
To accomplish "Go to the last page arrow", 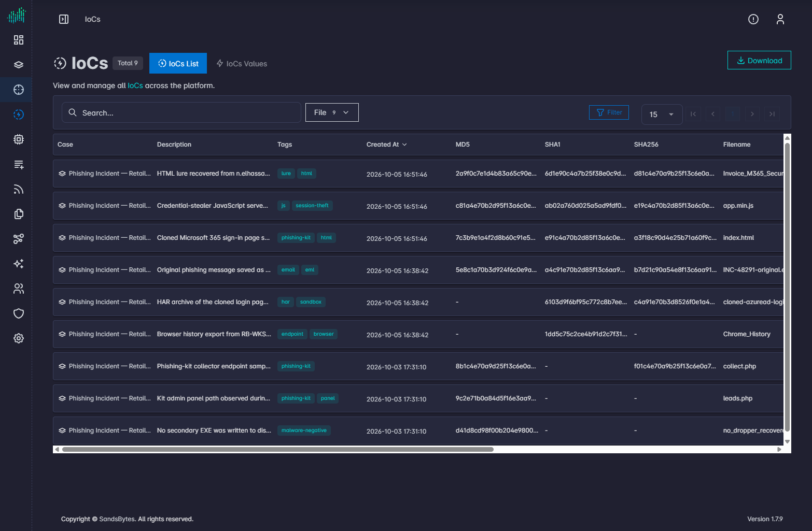I will click(x=772, y=114).
